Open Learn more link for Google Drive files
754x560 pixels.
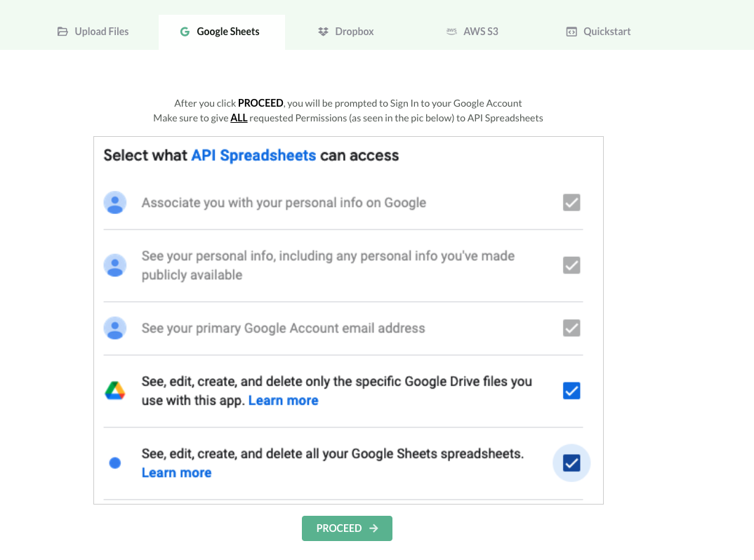tap(283, 401)
